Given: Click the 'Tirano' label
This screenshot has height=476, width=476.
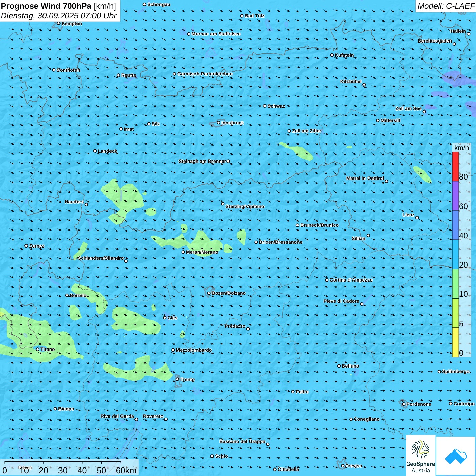Looking at the screenshot, I should [x=48, y=349].
